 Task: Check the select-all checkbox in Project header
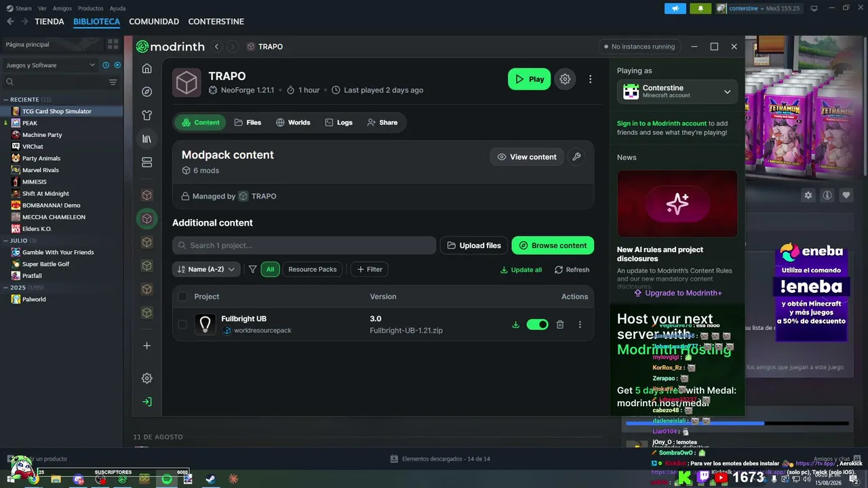point(182,296)
